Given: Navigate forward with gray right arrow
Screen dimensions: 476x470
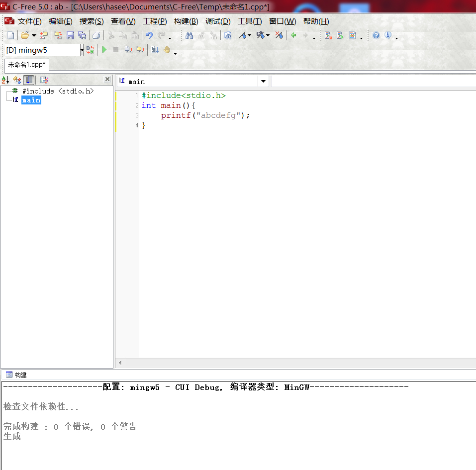Looking at the screenshot, I should pos(305,35).
